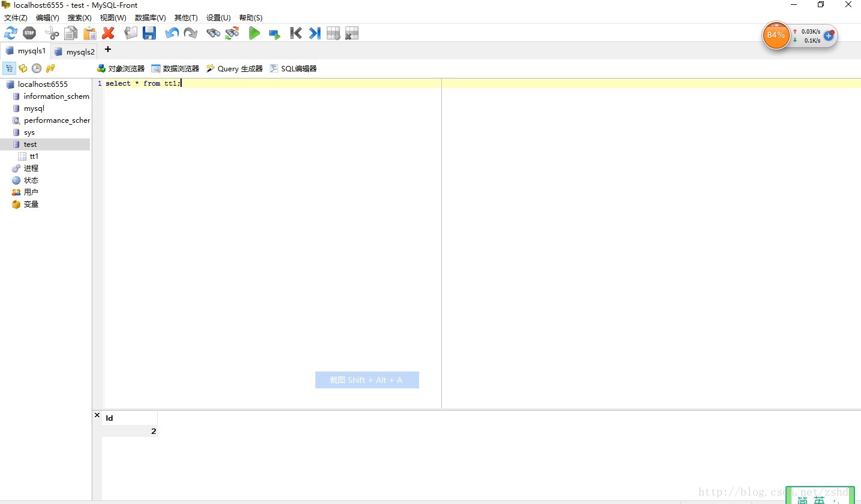Screen dimensions: 861x504
Task: Close the result panel with X
Action: pos(97,415)
